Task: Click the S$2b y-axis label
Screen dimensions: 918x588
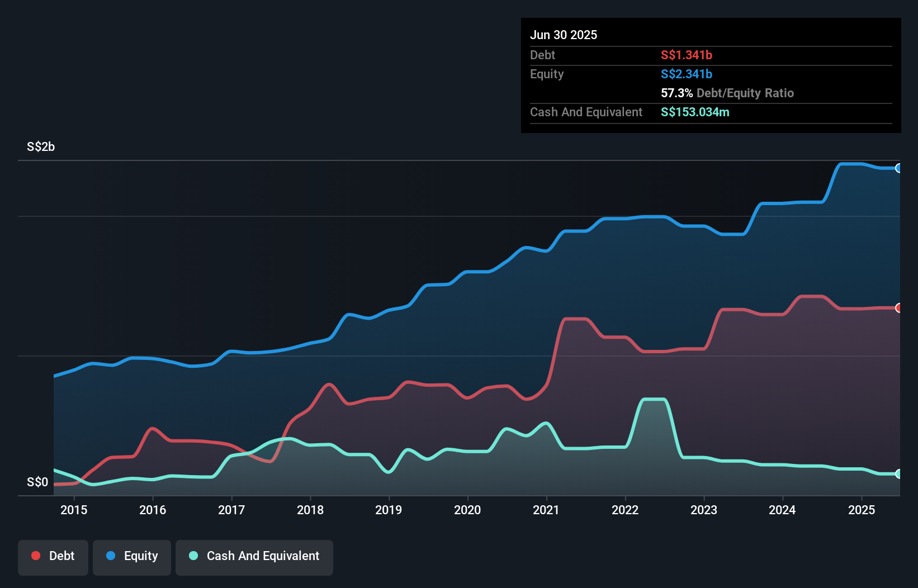Action: pos(40,147)
